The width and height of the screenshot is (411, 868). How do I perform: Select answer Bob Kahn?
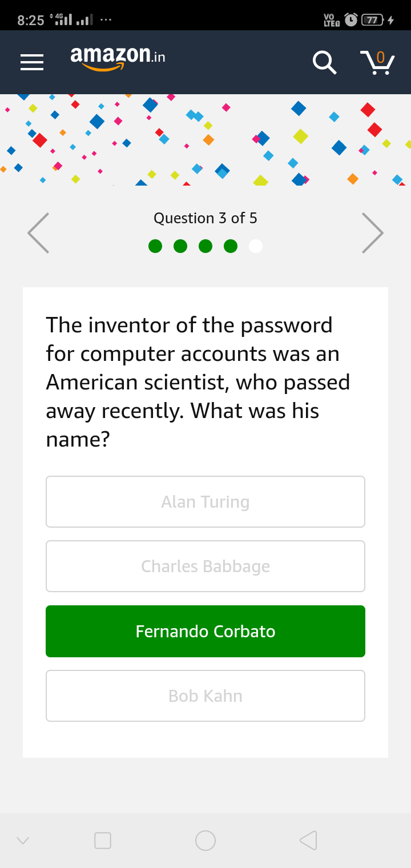tap(205, 696)
